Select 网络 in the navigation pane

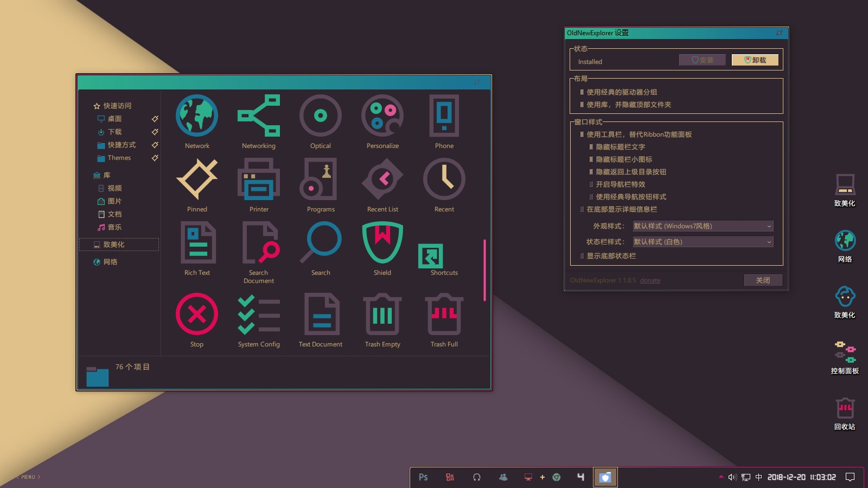[x=110, y=262]
